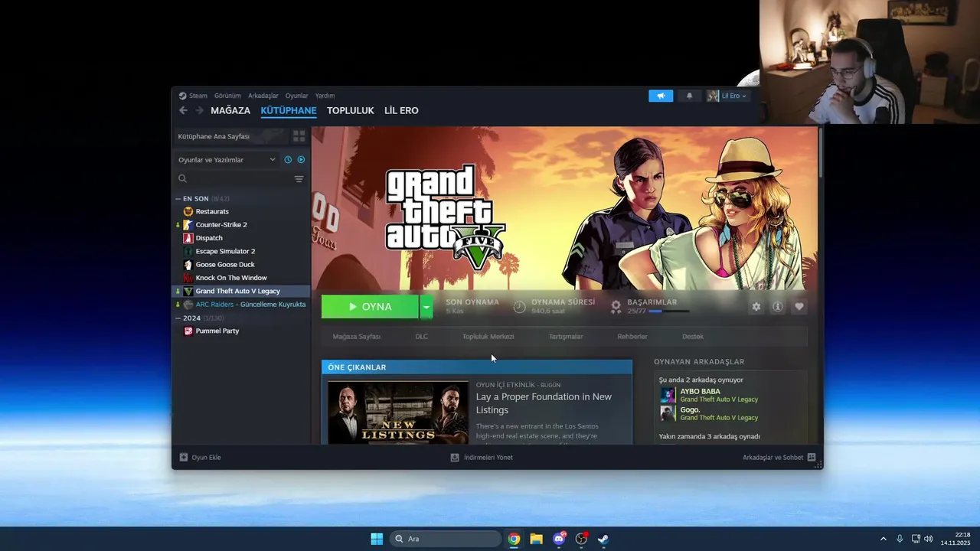Open Mağaza Sayfası link
This screenshot has width=980, height=551.
[x=357, y=337]
